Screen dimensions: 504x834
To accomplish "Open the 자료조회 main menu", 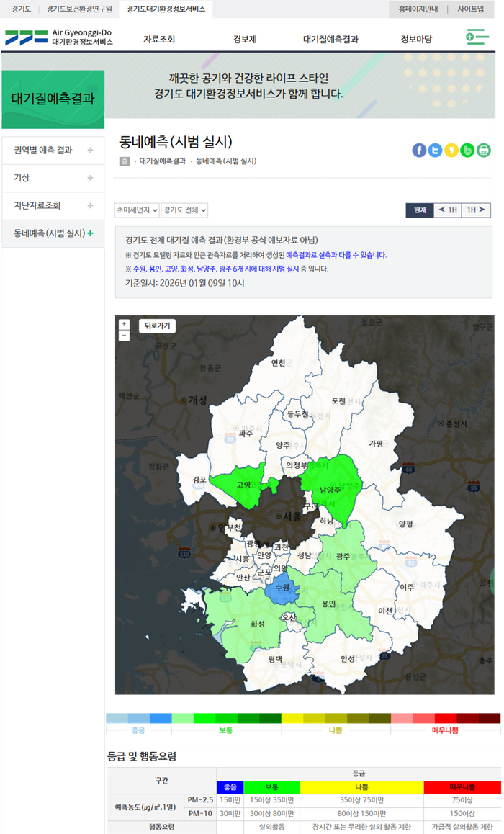I will (159, 39).
